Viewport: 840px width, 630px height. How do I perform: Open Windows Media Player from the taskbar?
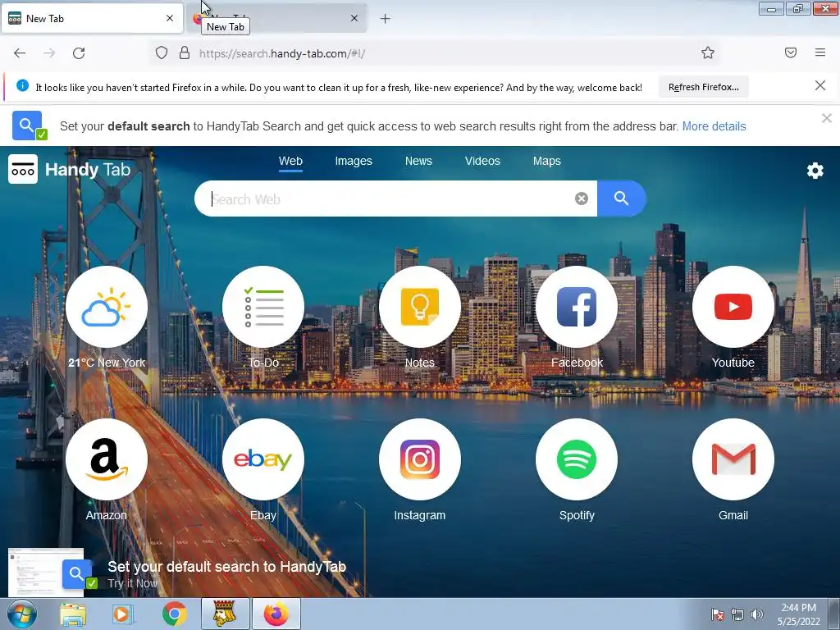click(x=123, y=614)
